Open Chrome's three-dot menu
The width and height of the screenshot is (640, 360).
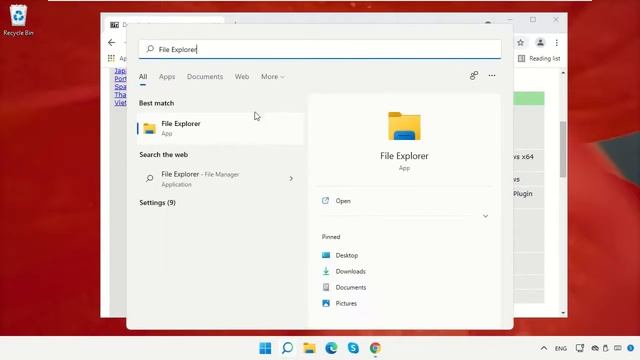(557, 42)
